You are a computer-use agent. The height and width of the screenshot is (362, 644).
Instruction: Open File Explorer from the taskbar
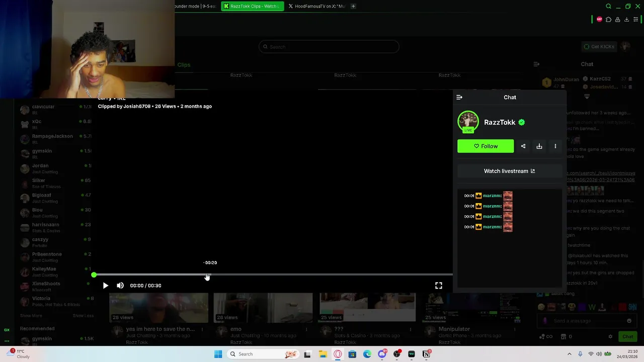tap(323, 354)
